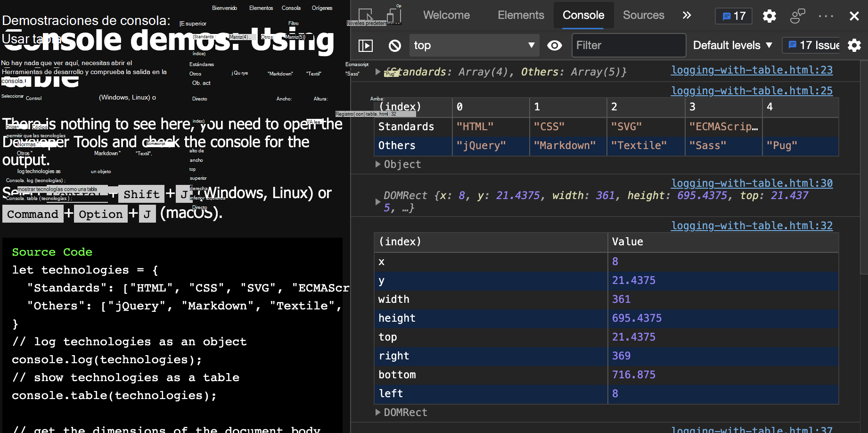Click the Command key label on page
Screen dimensions: 868x433
33,214
